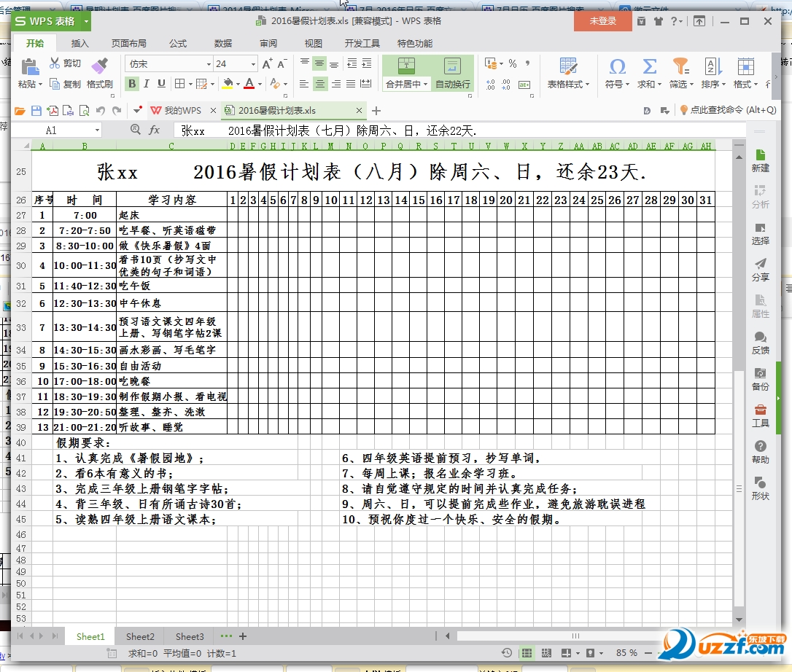
Task: Add a new sheet with the plus button
Action: 242,637
